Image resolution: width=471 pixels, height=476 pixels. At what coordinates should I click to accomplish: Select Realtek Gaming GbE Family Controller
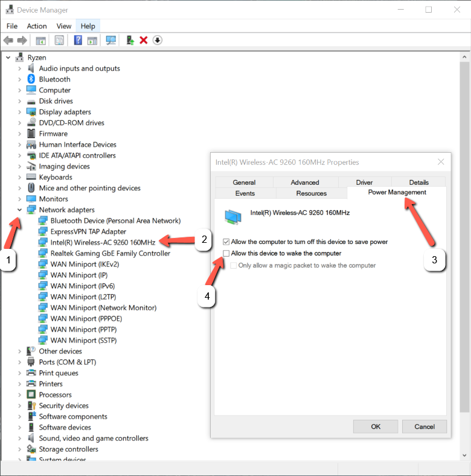click(x=110, y=253)
